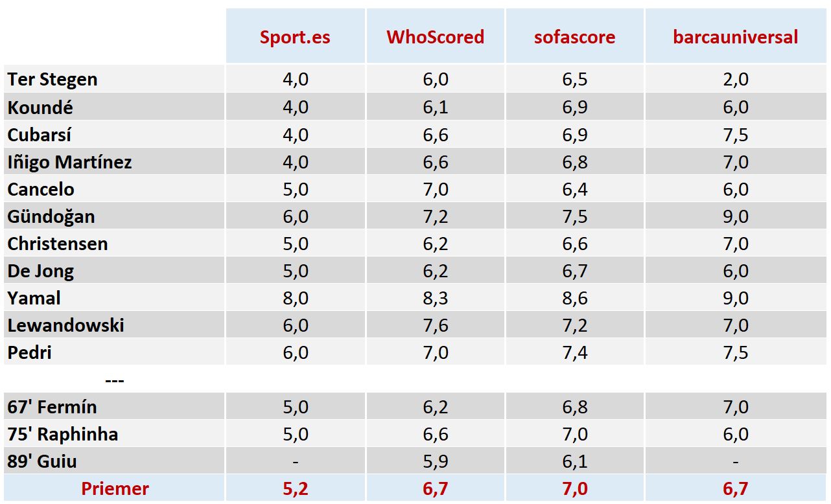Click Ter Stegen's barcauniversal rating cell
This screenshot has width=831, height=504.
coord(735,80)
